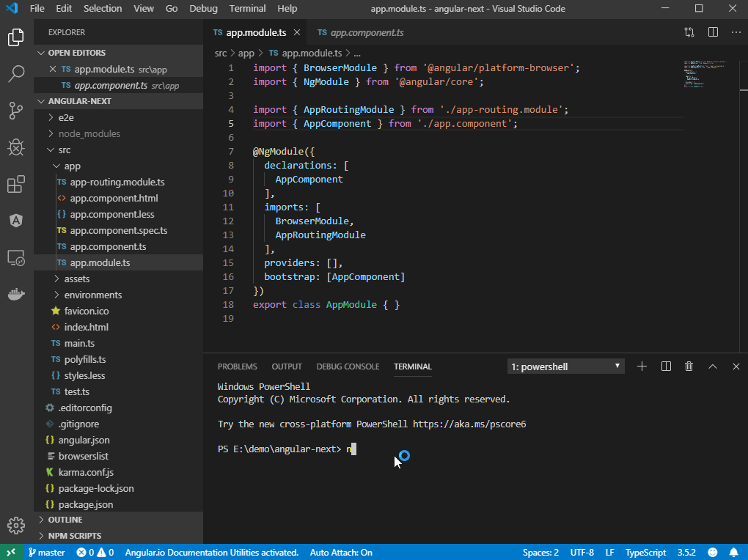Collapse the src folder

118,150
